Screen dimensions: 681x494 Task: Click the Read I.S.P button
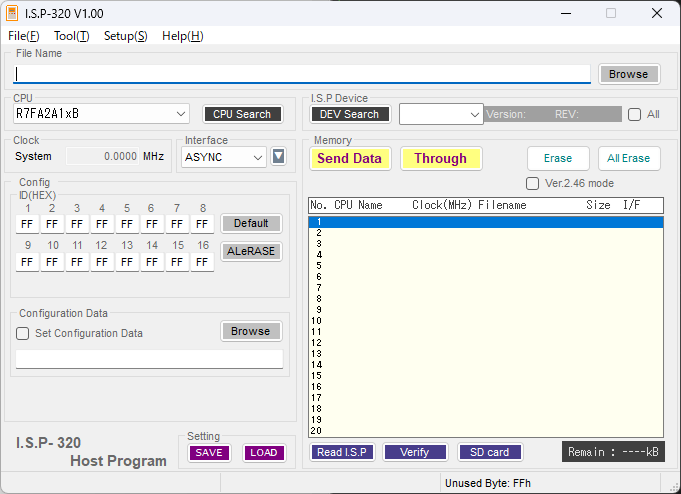pos(342,452)
